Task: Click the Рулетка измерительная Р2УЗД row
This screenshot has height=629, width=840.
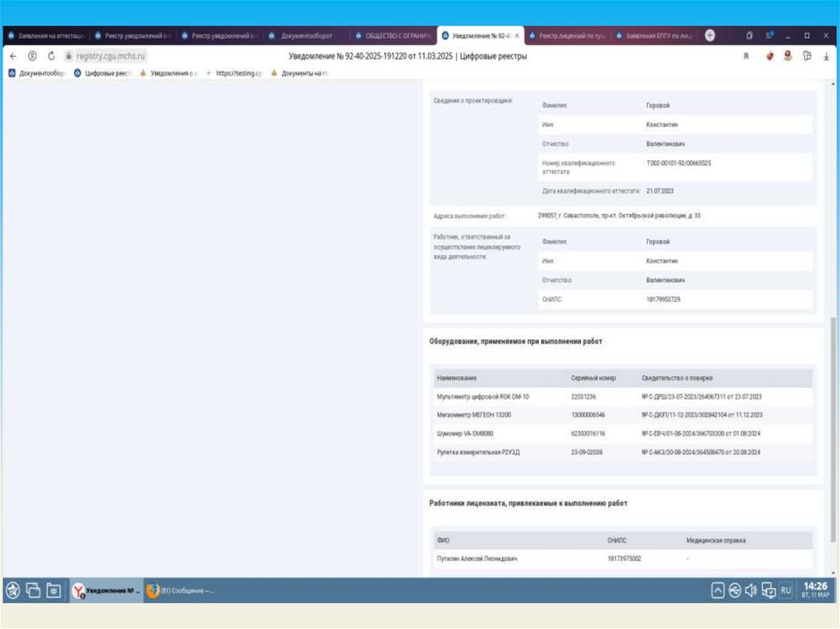Action: tap(623, 452)
